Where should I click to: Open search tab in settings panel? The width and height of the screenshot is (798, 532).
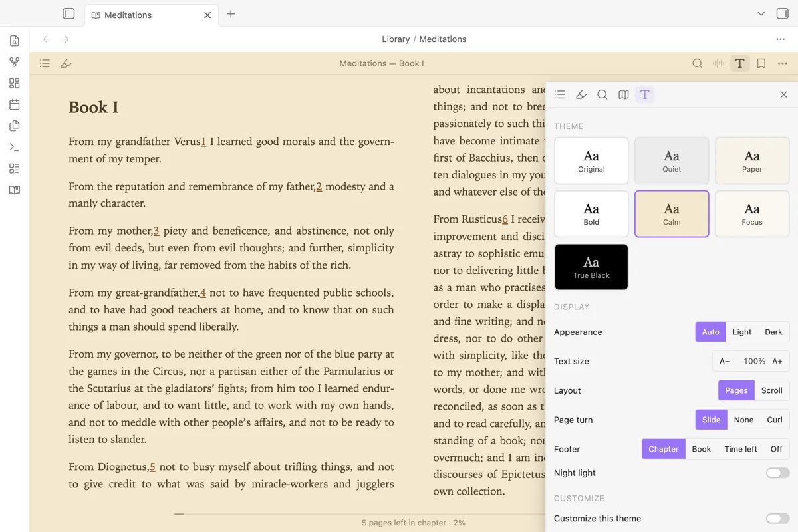pos(602,94)
